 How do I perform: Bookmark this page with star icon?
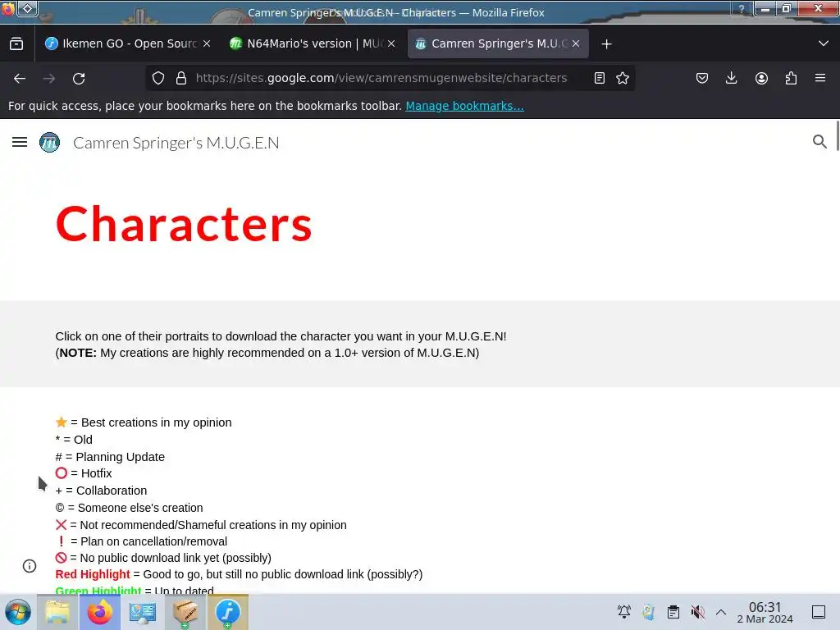pos(623,78)
